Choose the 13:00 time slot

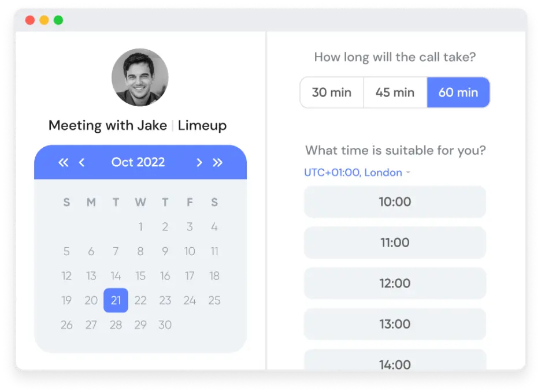(x=395, y=324)
